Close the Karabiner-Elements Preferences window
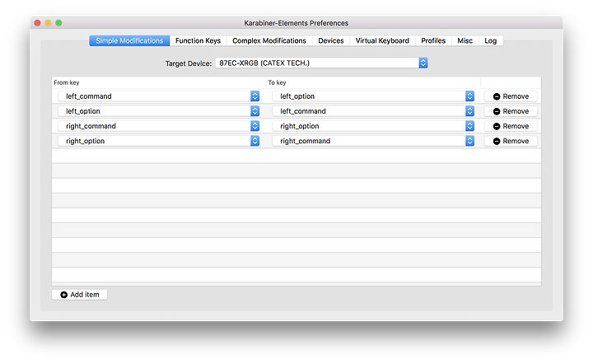 click(x=37, y=23)
